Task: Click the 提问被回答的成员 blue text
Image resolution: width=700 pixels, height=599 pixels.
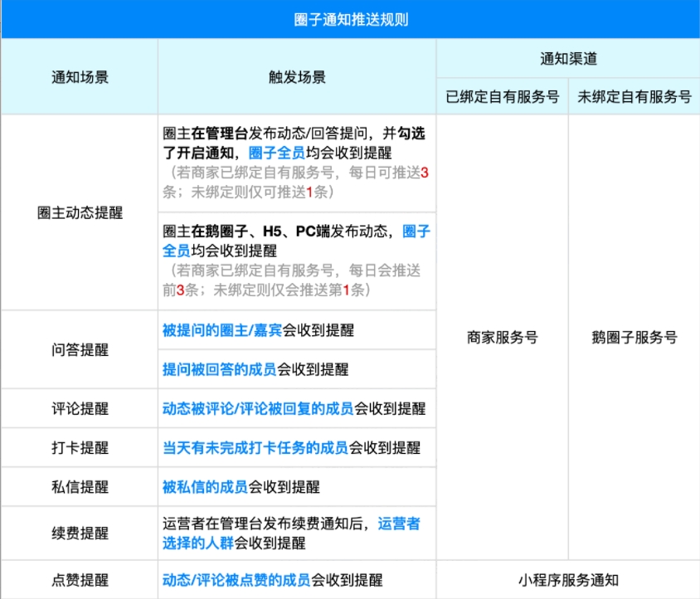Action: coord(216,369)
